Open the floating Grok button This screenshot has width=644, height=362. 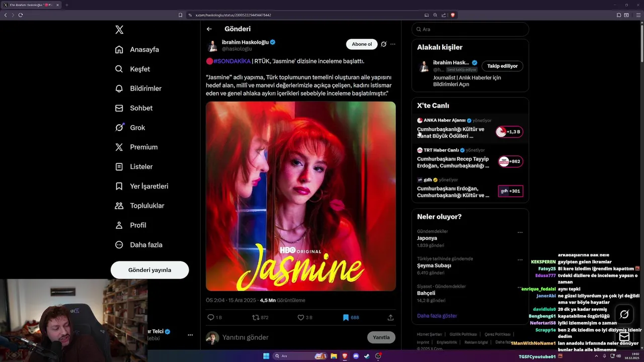click(x=624, y=314)
